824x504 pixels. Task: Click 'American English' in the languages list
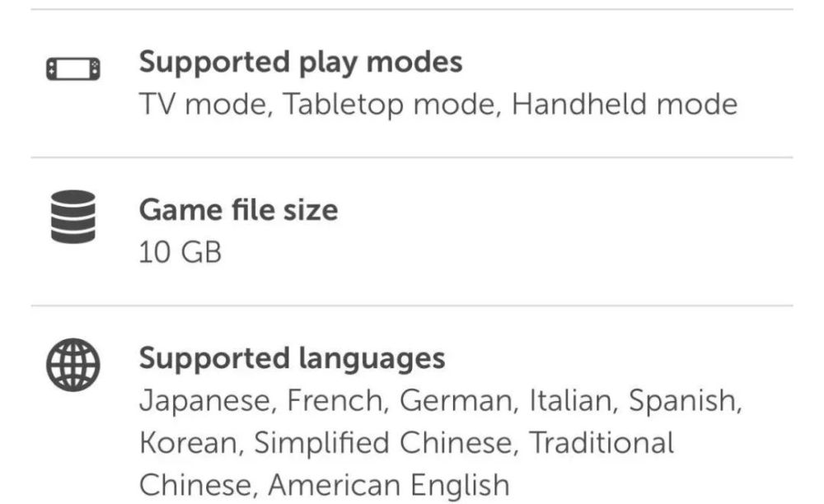coord(388,485)
